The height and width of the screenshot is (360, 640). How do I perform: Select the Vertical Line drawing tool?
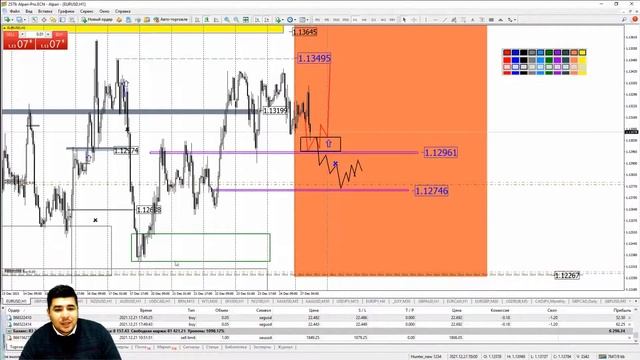[x=426, y=20]
